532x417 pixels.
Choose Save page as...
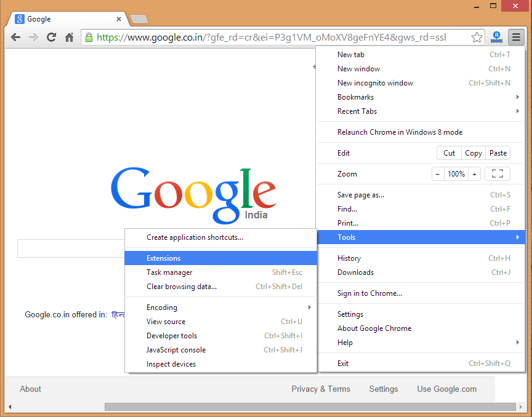point(421,195)
